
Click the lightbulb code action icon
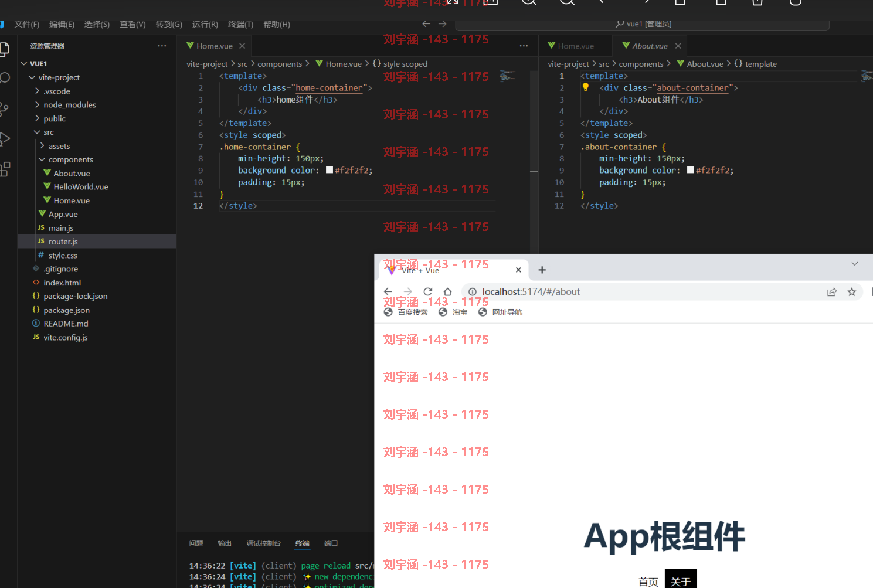pos(585,87)
